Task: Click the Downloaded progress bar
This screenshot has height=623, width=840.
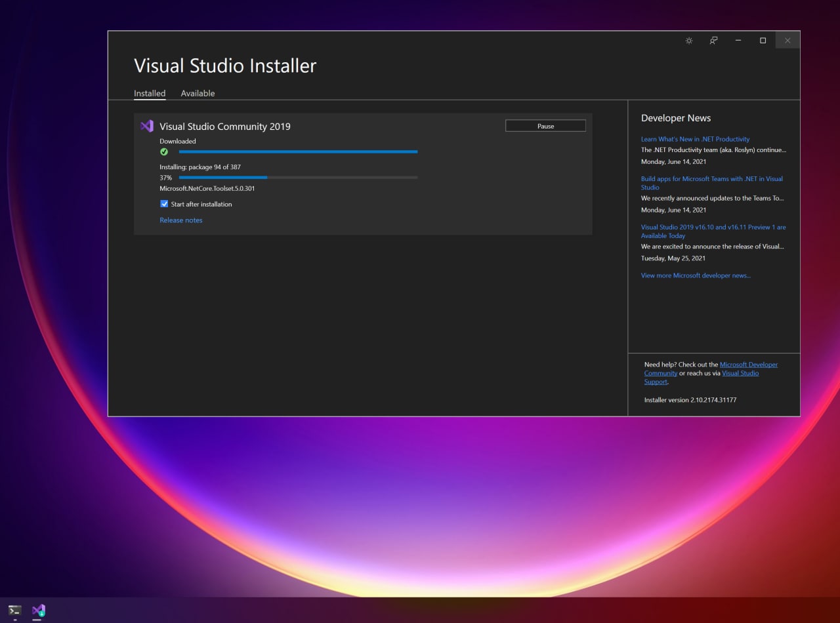Action: [x=298, y=151]
